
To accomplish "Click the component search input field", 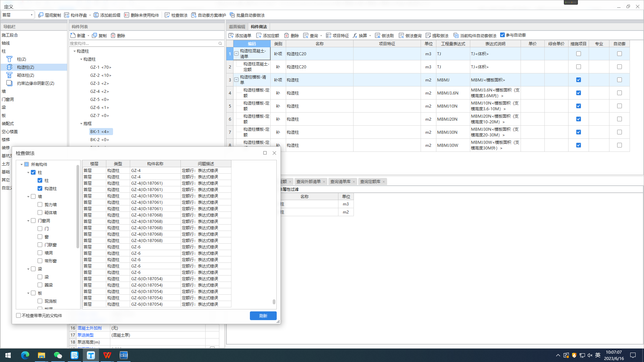I will 143,43.
